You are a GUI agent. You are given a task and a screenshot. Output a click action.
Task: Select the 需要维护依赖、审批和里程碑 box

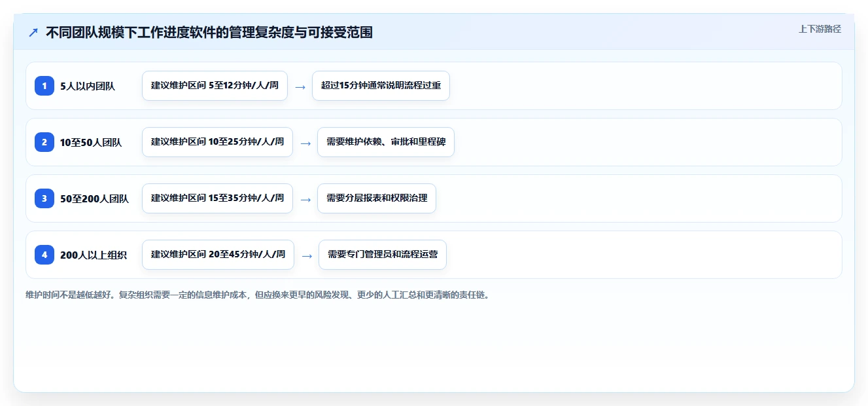tap(386, 142)
